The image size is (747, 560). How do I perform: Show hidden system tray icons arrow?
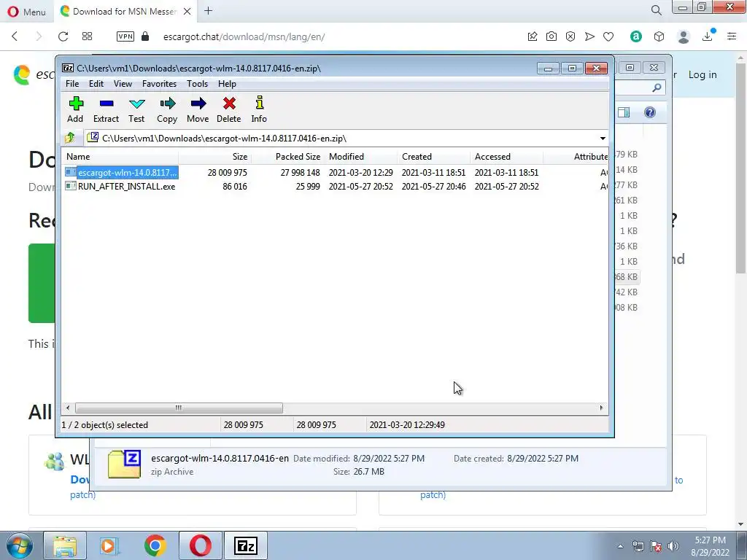point(620,546)
